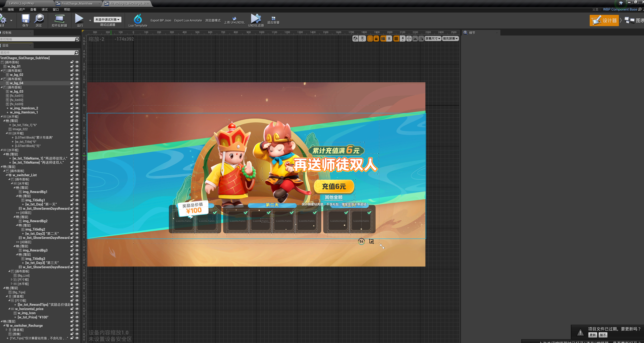Click the image preview icon in viewport toolbar
Viewport: 644px width, 343px height.
coord(415,39)
